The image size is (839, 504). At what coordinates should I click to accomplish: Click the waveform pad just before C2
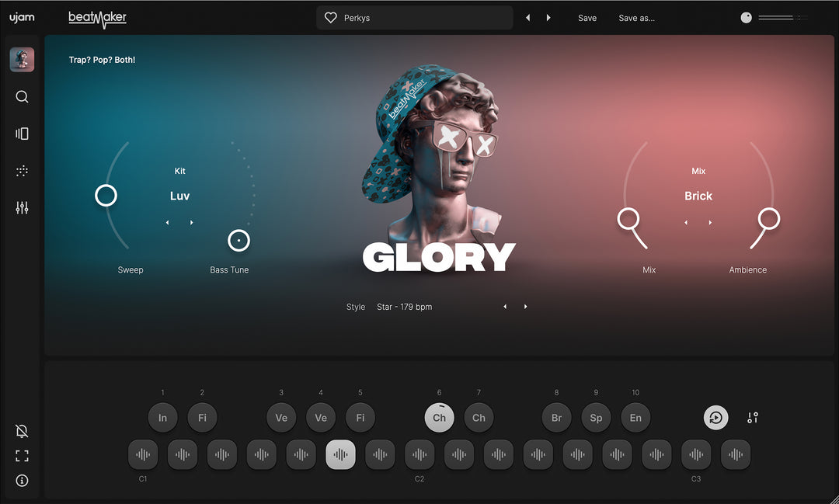click(x=380, y=455)
